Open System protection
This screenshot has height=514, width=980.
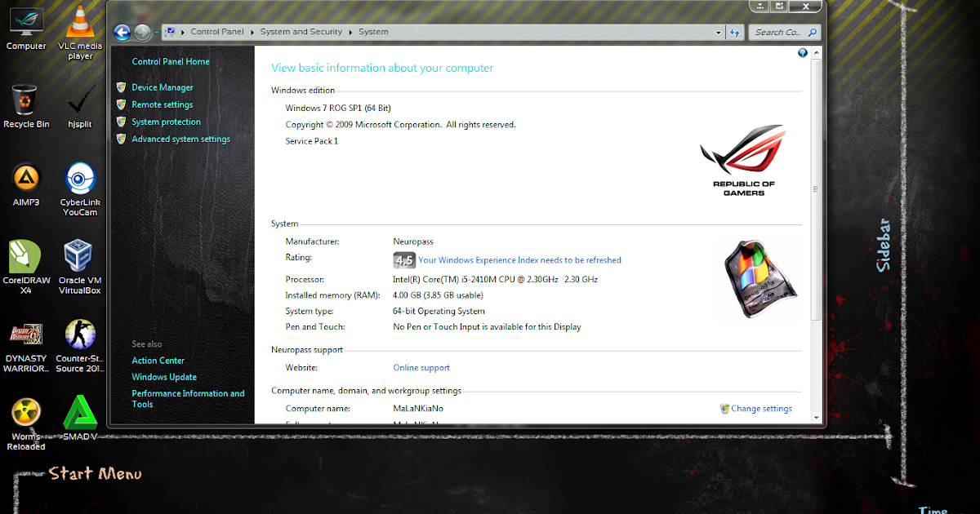(166, 122)
